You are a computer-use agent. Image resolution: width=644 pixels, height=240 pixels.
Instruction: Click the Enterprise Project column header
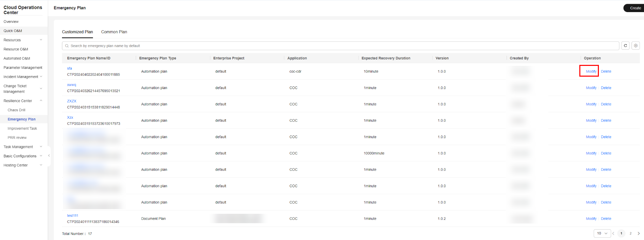point(229,58)
